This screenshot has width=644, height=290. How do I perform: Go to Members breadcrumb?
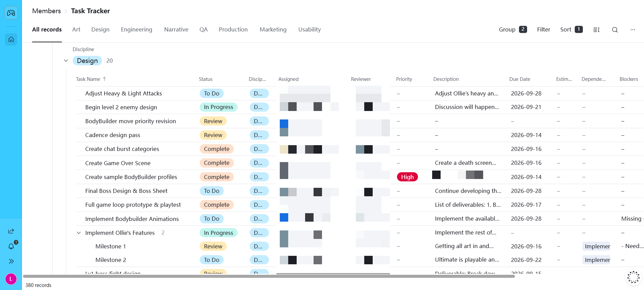(x=47, y=11)
